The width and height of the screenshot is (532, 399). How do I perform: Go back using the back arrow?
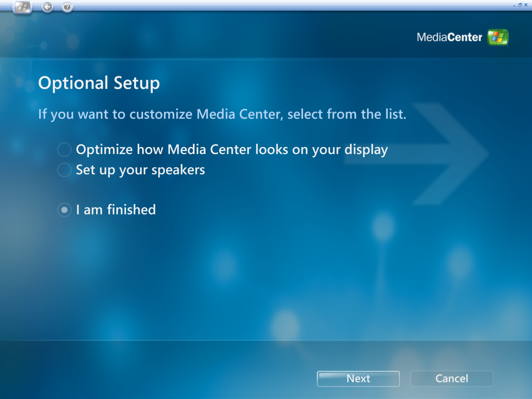pos(48,7)
